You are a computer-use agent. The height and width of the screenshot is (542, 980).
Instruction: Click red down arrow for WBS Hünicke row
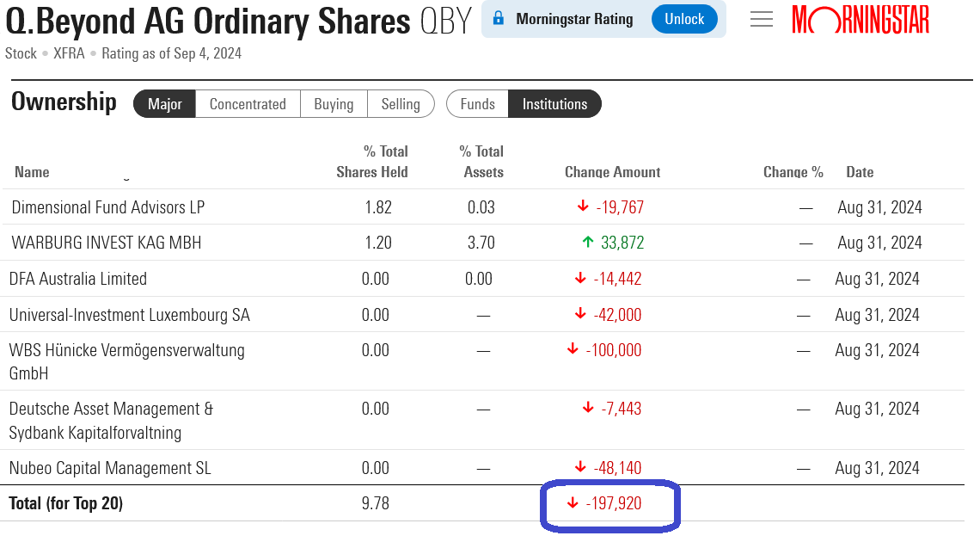[573, 350]
